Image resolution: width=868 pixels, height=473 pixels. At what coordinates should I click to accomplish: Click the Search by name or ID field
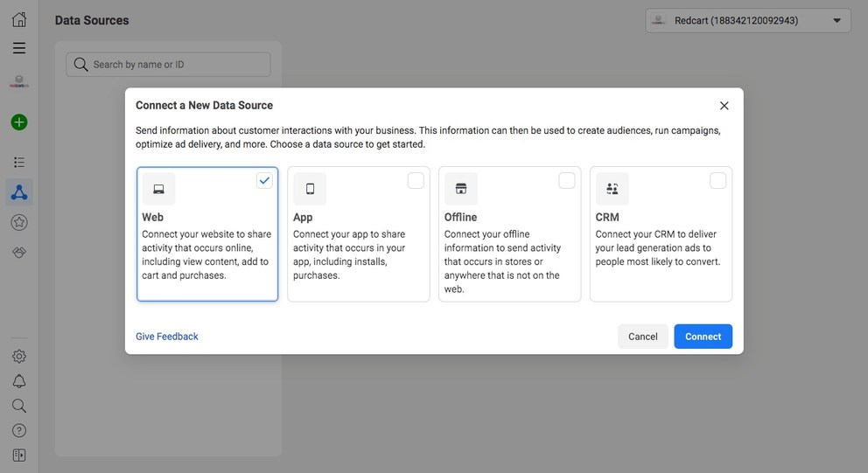pos(168,65)
